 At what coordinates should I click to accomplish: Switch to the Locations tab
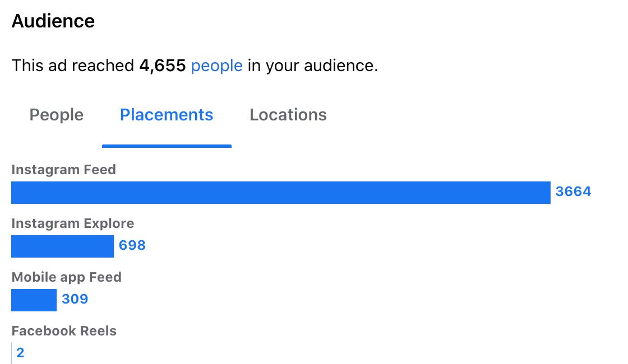tap(288, 115)
